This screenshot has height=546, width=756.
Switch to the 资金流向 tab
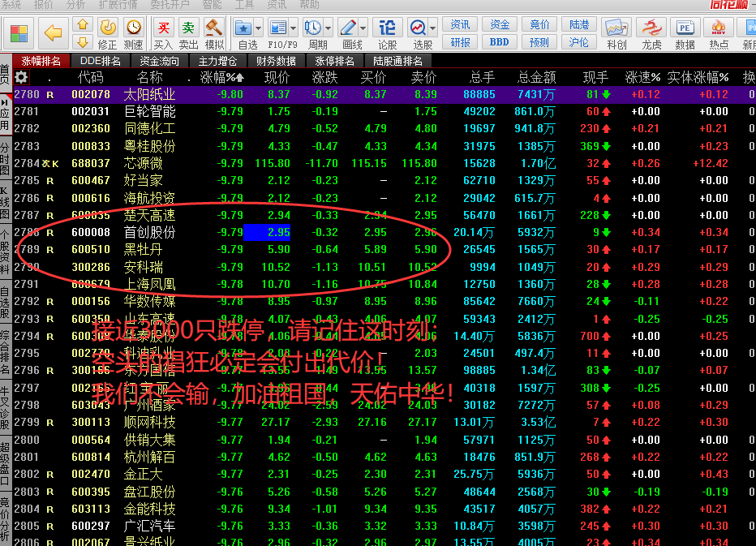coord(159,62)
